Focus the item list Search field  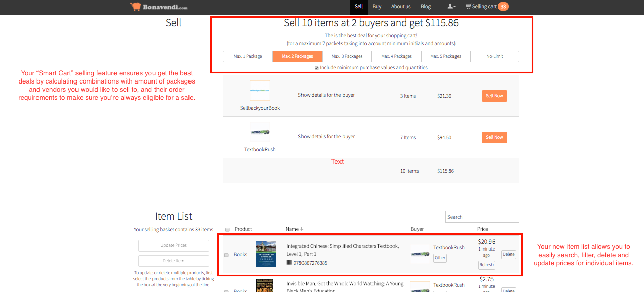tap(482, 217)
